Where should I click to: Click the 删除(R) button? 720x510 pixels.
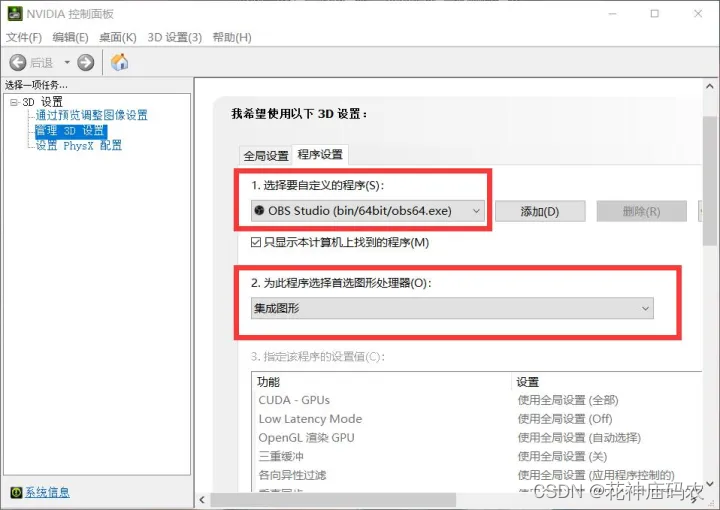[641, 212]
